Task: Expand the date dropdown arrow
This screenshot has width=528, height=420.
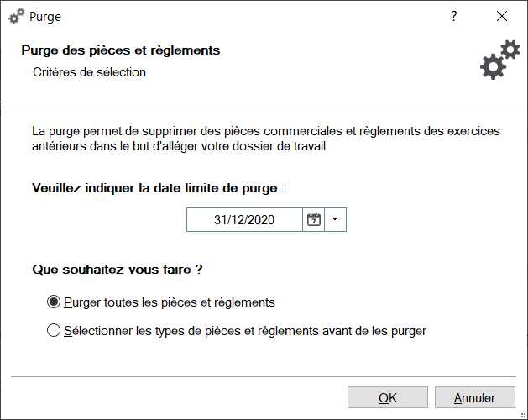Action: [335, 220]
